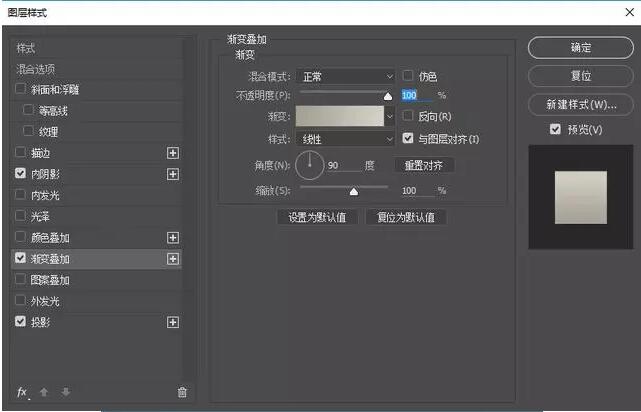641x412 pixels.
Task: Open the gradient picker dropdown arrow
Action: 390,116
